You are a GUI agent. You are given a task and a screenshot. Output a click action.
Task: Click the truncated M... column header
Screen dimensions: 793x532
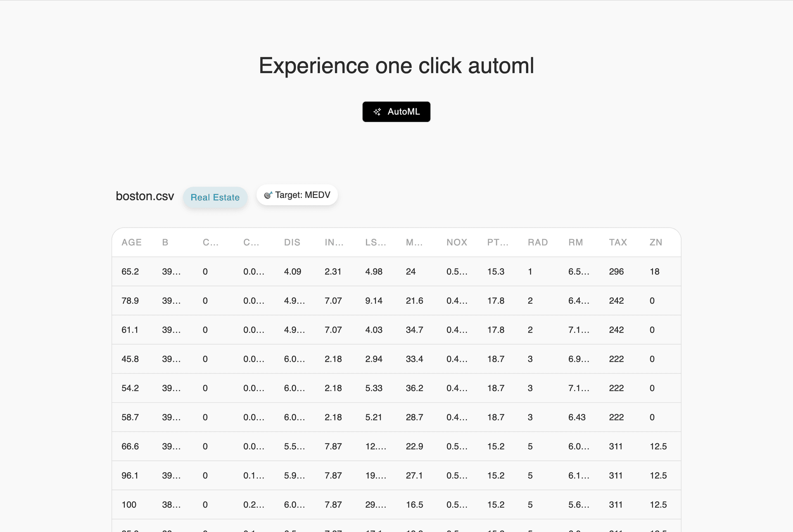tap(414, 242)
